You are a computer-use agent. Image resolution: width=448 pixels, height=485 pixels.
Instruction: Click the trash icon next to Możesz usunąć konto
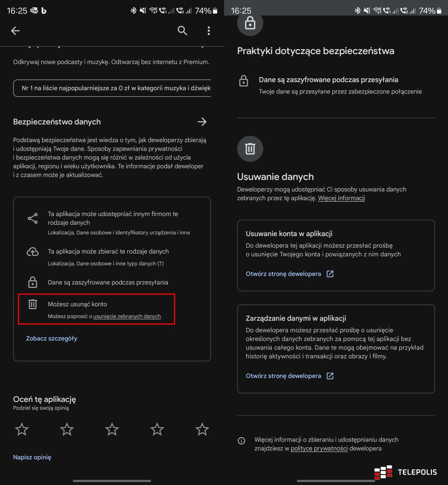[33, 304]
